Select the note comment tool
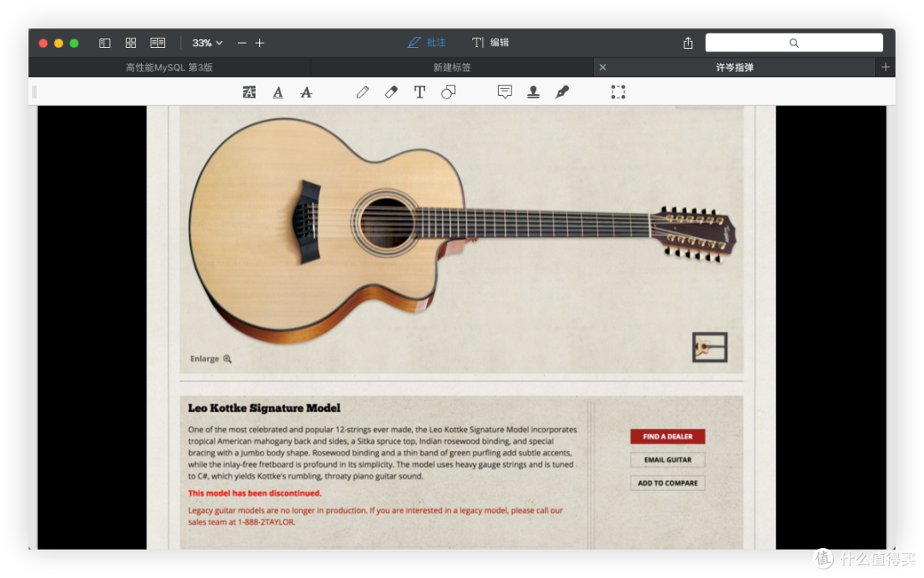 click(x=505, y=92)
